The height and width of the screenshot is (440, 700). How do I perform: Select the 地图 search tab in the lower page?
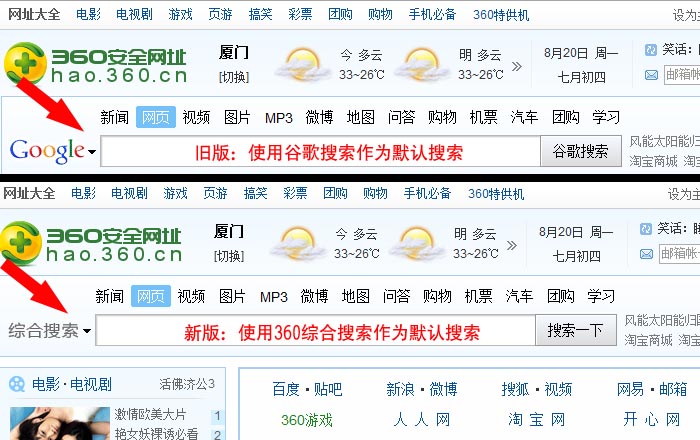(355, 296)
